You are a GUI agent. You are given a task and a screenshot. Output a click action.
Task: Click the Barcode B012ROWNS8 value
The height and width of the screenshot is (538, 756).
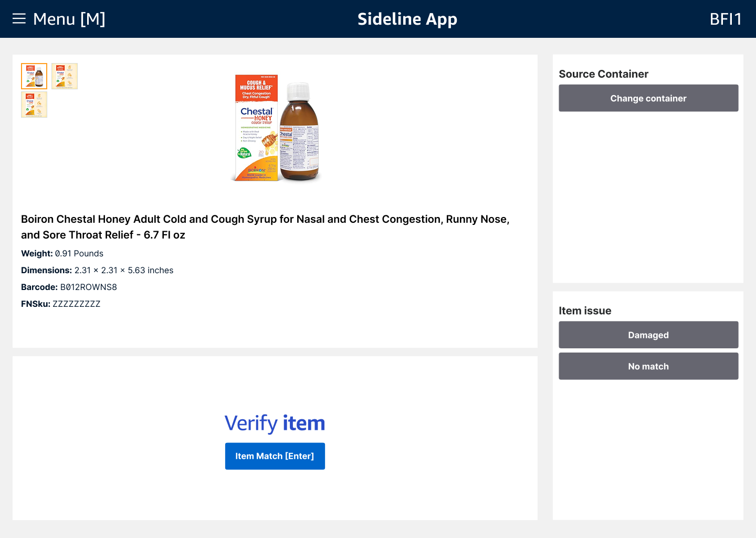[89, 287]
